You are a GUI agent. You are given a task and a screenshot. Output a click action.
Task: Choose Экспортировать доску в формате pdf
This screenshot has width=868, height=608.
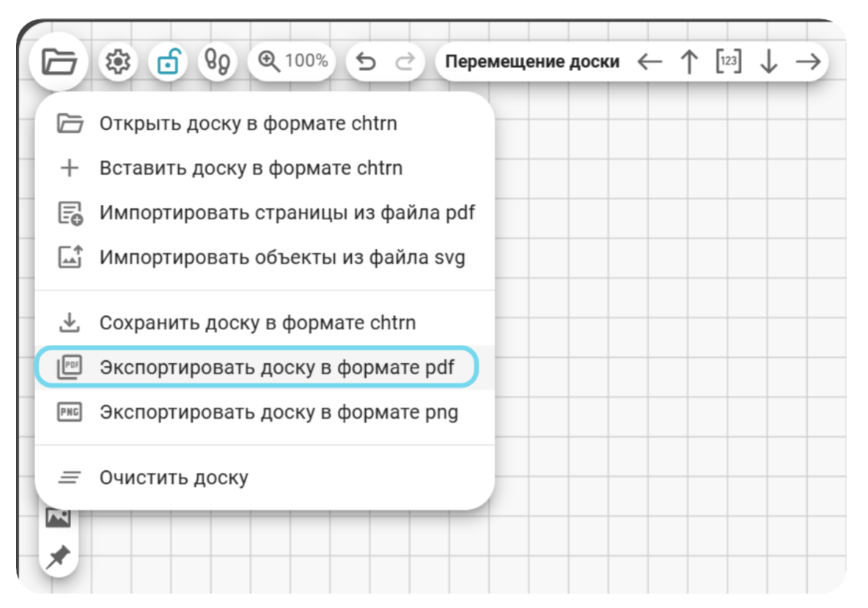[x=265, y=367]
